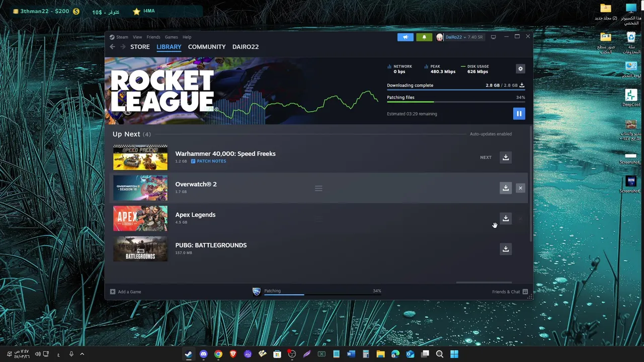Open Friends & Chat
Image resolution: width=644 pixels, height=362 pixels.
[510, 292]
